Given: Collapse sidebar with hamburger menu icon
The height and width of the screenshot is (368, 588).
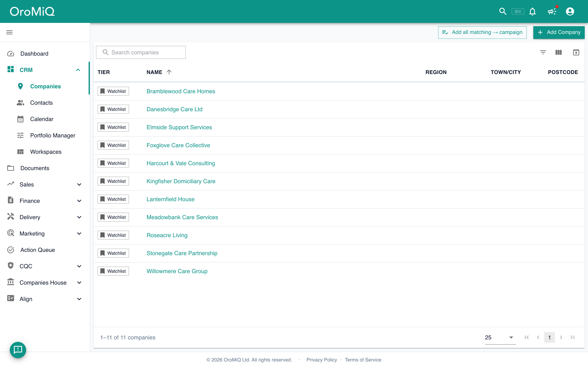Looking at the screenshot, I should click(x=9, y=32).
